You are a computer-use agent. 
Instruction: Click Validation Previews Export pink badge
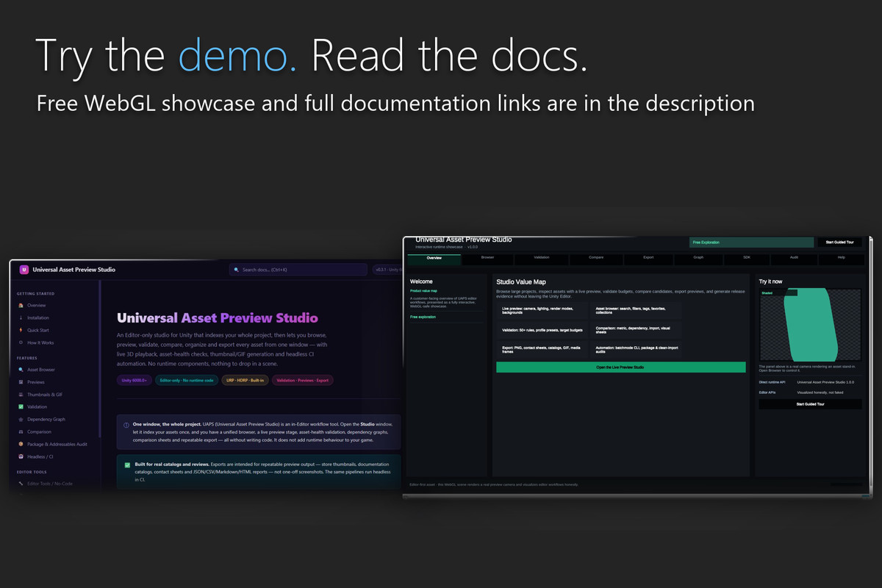(303, 380)
